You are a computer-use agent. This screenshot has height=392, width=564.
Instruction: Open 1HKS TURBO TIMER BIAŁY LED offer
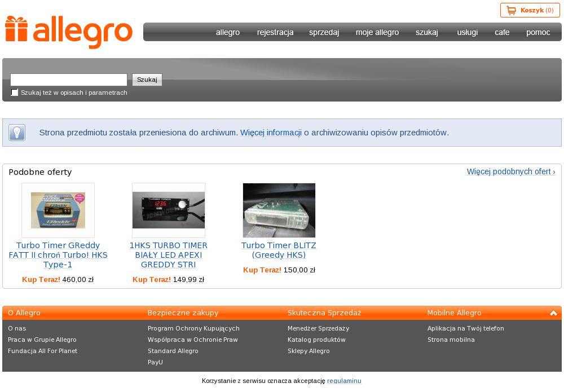pos(169,255)
